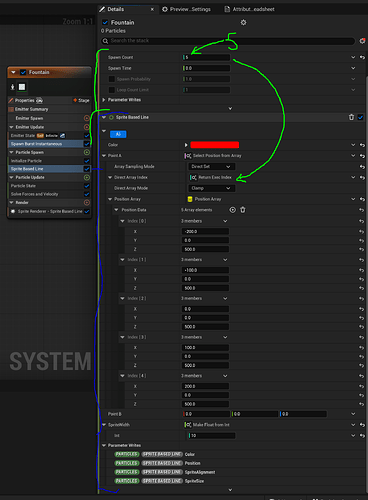The width and height of the screenshot is (368, 500).
Task: Open stack view options beside the search bar
Action: pyautogui.click(x=362, y=41)
